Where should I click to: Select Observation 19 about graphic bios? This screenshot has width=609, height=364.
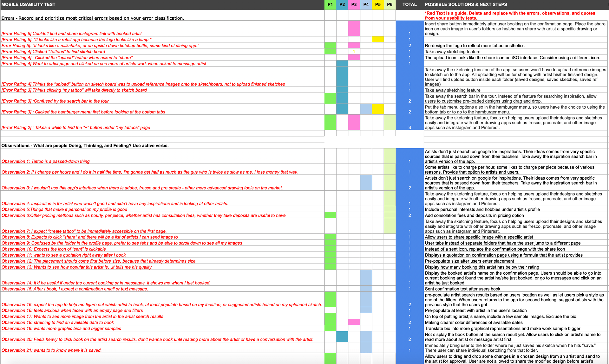pyautogui.click(x=162, y=329)
